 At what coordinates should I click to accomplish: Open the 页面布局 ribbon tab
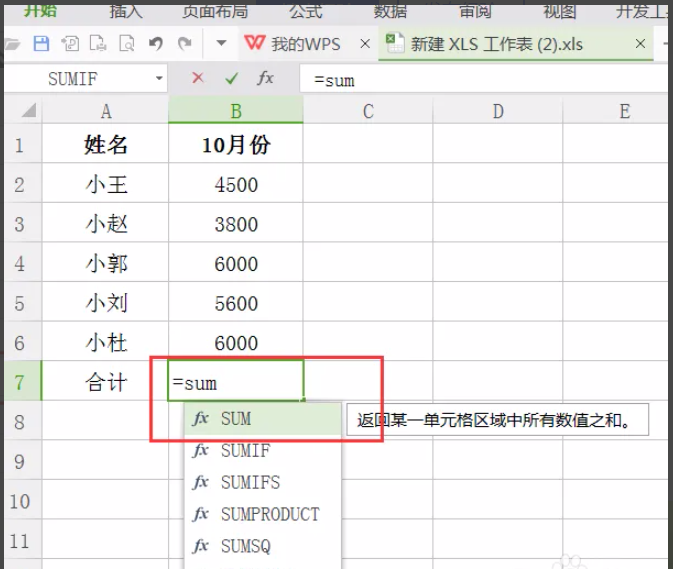click(x=215, y=10)
